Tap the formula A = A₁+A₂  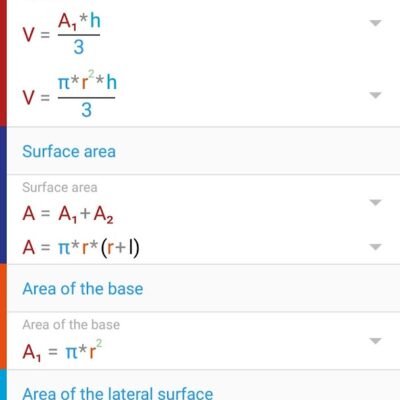point(68,214)
